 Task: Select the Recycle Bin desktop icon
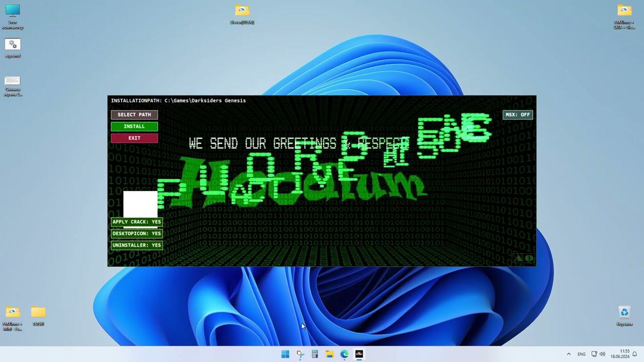(x=624, y=316)
